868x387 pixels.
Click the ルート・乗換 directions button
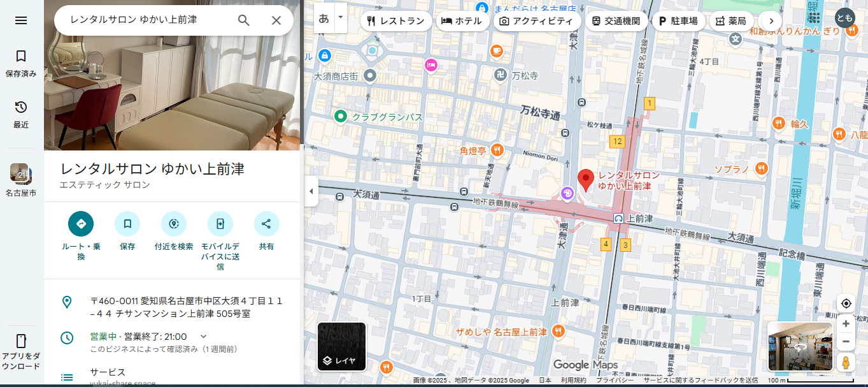click(81, 224)
